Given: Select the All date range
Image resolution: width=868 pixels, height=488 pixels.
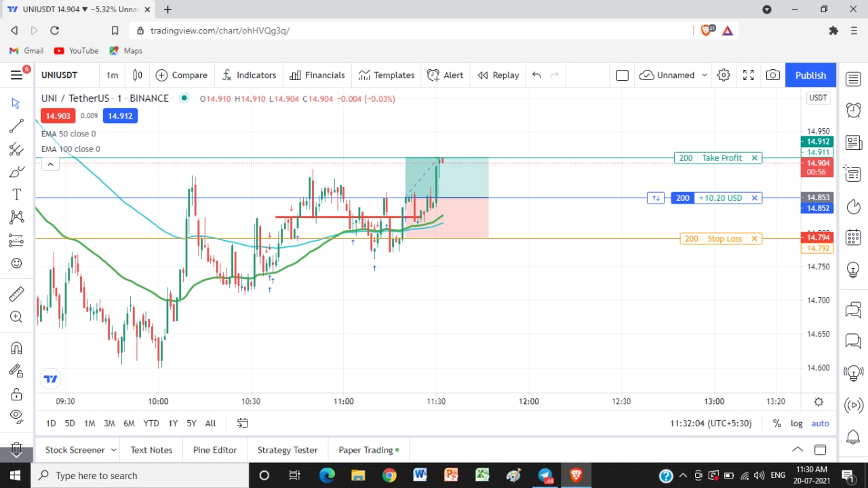Looking at the screenshot, I should click(210, 423).
